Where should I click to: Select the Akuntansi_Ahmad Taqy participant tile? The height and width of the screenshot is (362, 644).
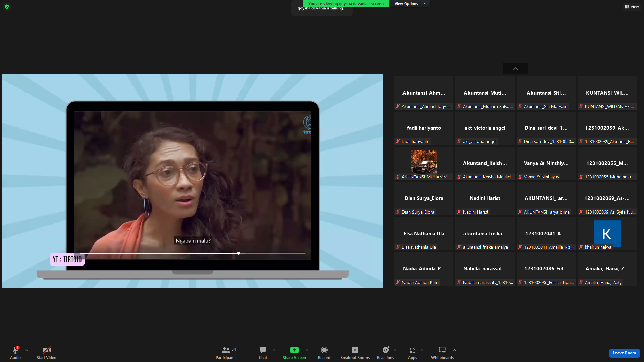tap(424, 93)
